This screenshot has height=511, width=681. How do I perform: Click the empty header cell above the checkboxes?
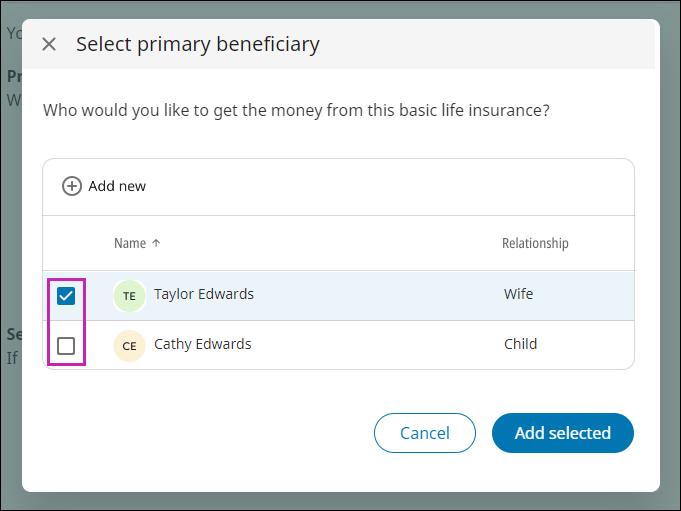pyautogui.click(x=66, y=243)
